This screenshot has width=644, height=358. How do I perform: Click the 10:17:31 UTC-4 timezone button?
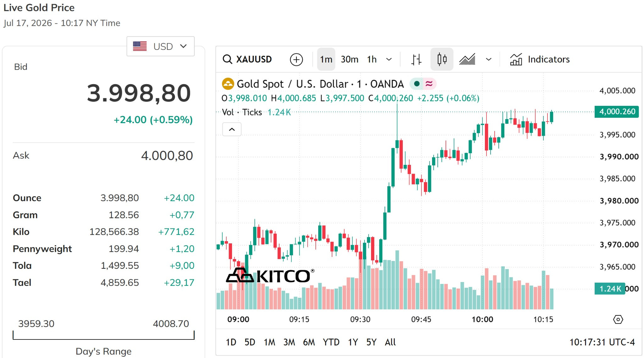[x=602, y=342]
